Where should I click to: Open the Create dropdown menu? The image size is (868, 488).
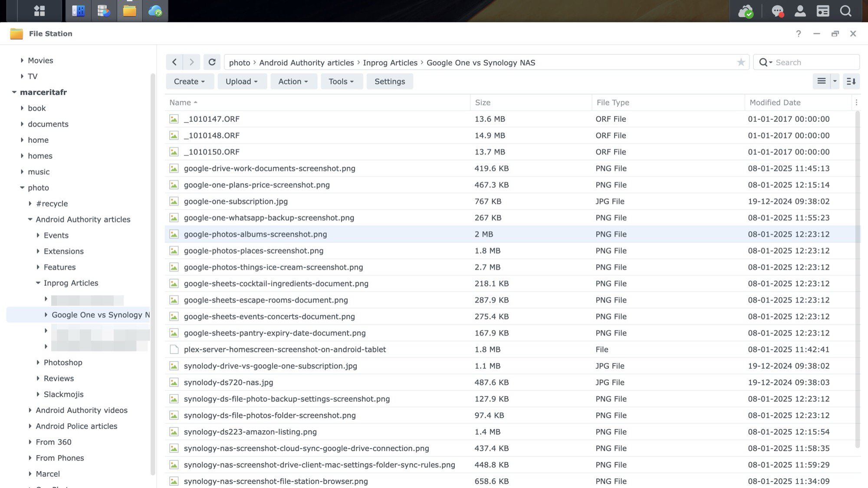click(x=189, y=82)
